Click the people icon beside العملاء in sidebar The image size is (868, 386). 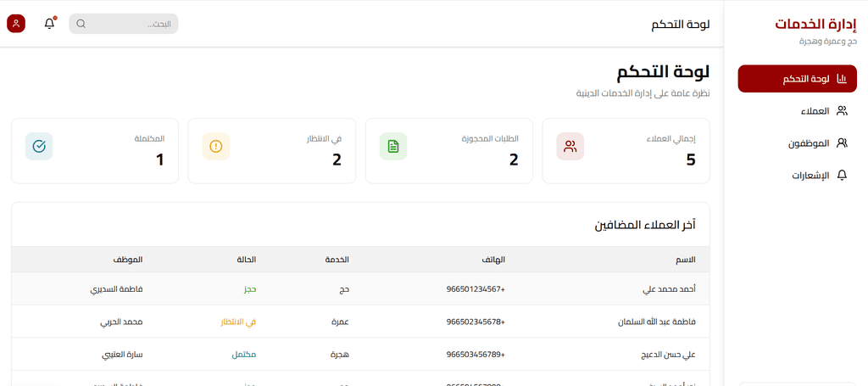coord(842,111)
